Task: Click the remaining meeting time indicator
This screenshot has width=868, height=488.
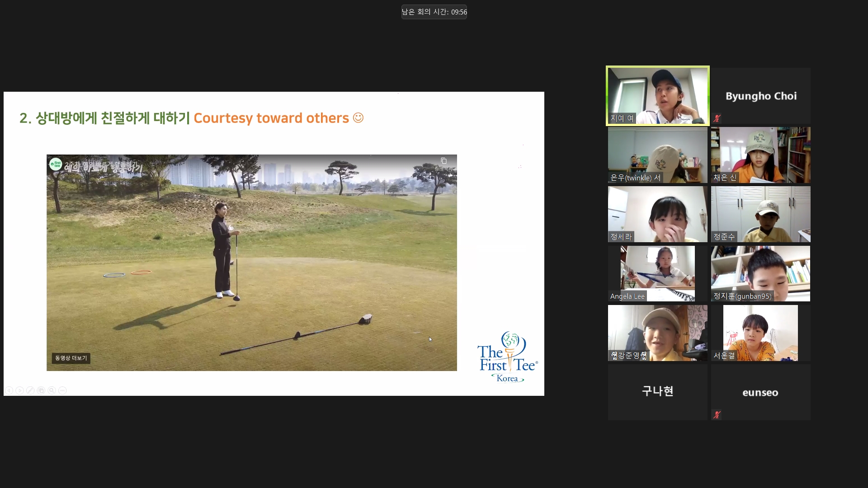Action: coord(434,12)
